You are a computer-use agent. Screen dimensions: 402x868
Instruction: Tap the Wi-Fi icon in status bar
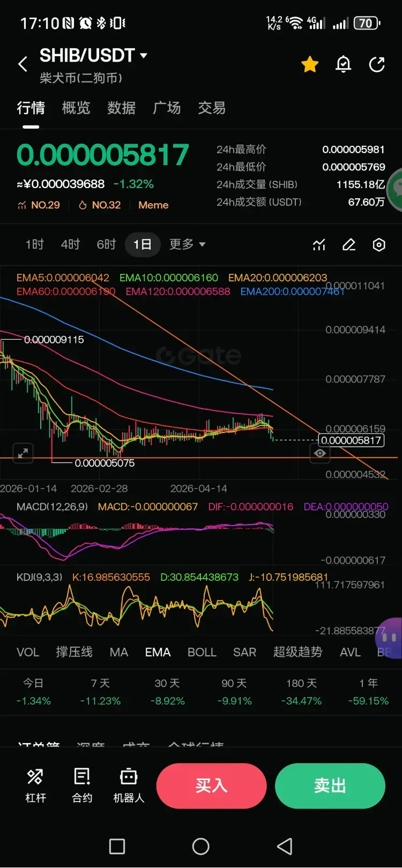295,23
